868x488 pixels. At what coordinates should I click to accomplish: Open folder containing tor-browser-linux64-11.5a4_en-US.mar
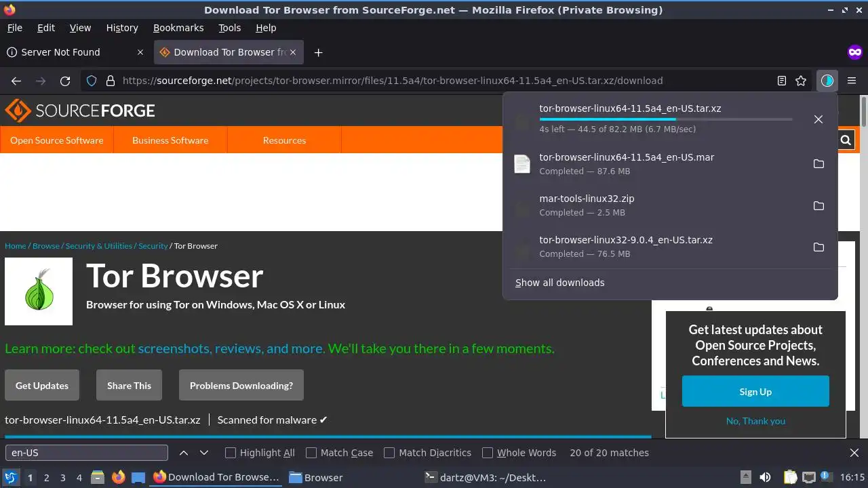tap(818, 164)
